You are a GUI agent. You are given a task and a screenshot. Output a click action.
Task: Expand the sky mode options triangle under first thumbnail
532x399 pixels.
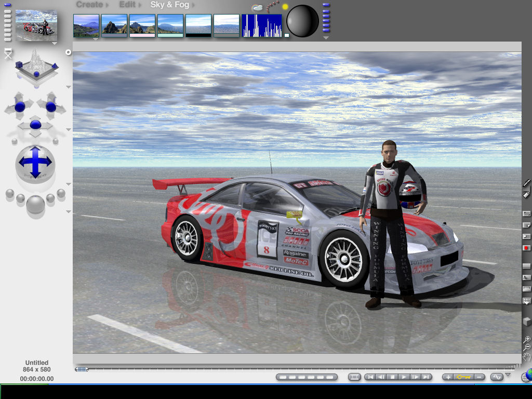click(96, 39)
